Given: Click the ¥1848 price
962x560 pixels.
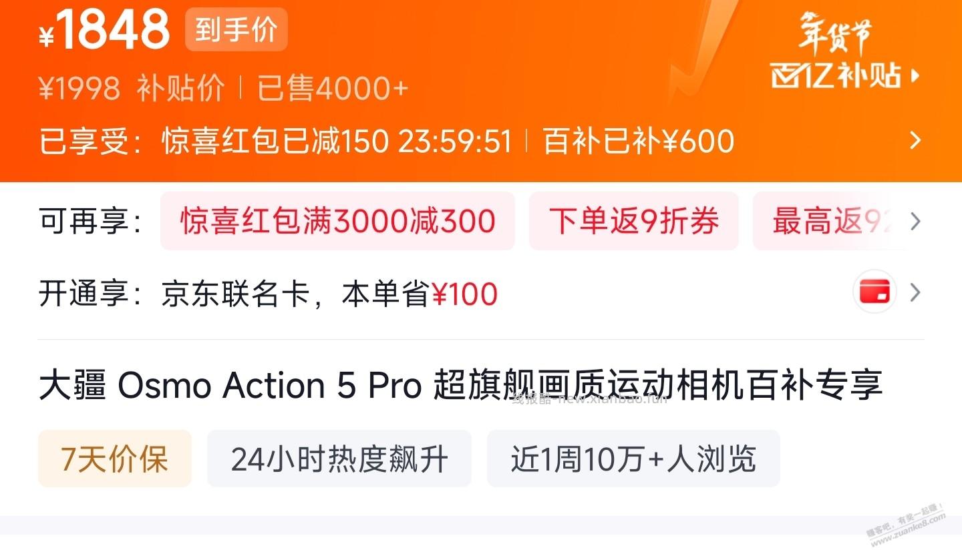Looking at the screenshot, I should (104, 29).
